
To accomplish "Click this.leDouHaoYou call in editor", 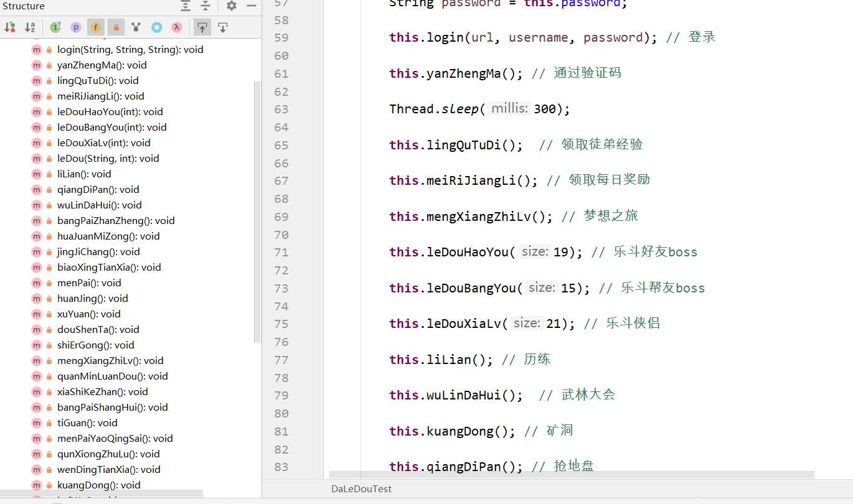I will 486,252.
